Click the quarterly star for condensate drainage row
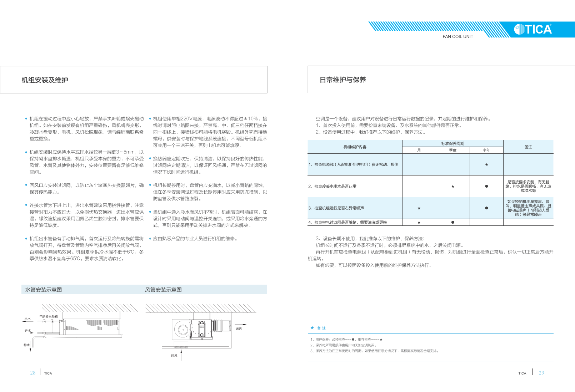The image size is (575, 392). 452,187
